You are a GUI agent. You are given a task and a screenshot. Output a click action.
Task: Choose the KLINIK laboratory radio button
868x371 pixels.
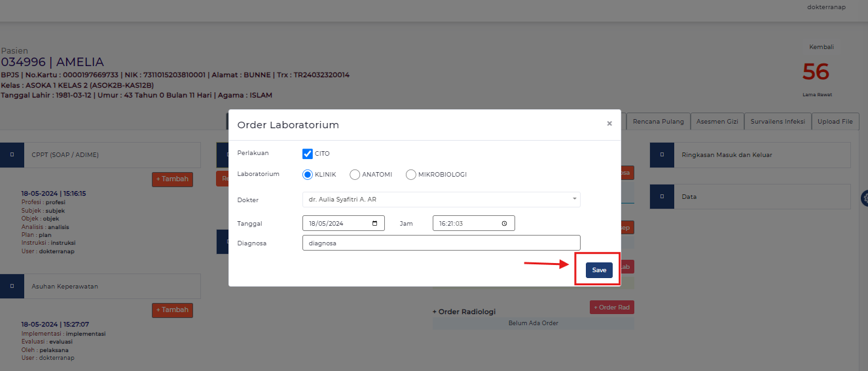coord(308,175)
